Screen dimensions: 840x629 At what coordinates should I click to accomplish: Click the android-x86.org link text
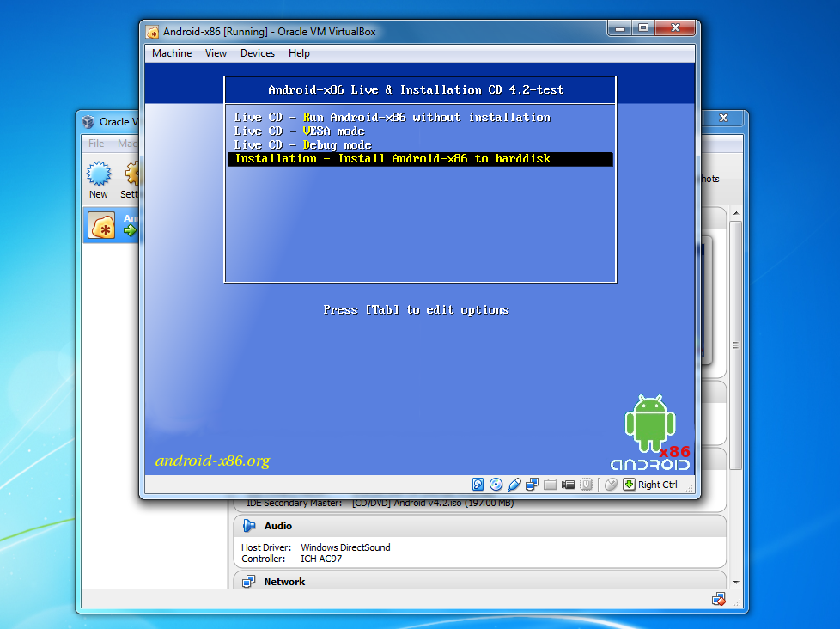click(213, 461)
